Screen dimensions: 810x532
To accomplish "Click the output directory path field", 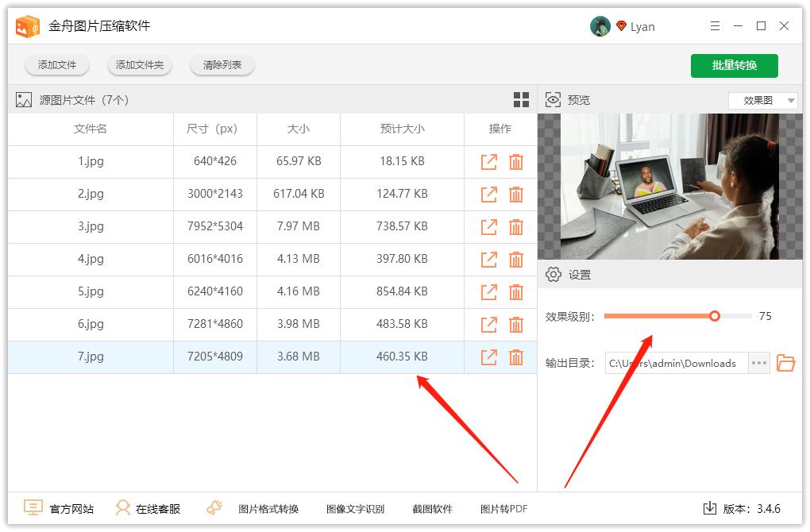I will point(675,363).
